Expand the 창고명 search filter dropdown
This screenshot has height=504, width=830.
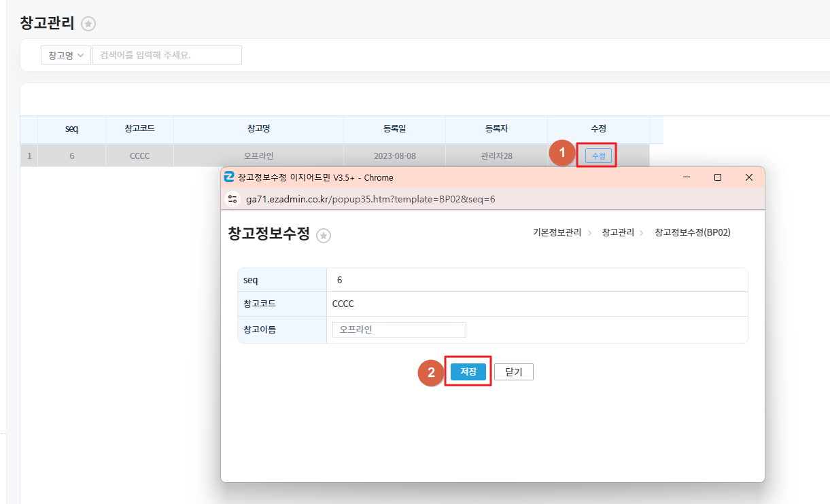pyautogui.click(x=66, y=55)
